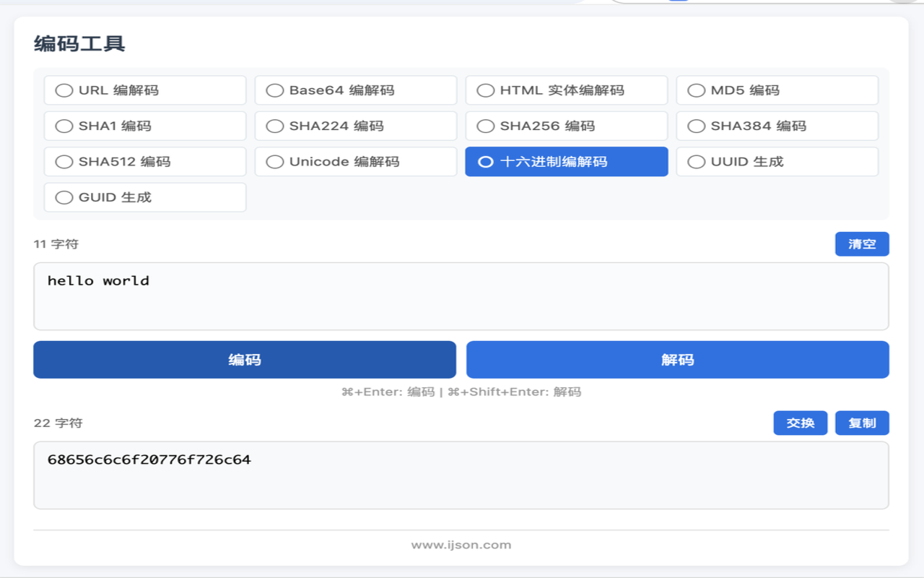Click the 22 字符 output character count
924x578 pixels.
[58, 423]
